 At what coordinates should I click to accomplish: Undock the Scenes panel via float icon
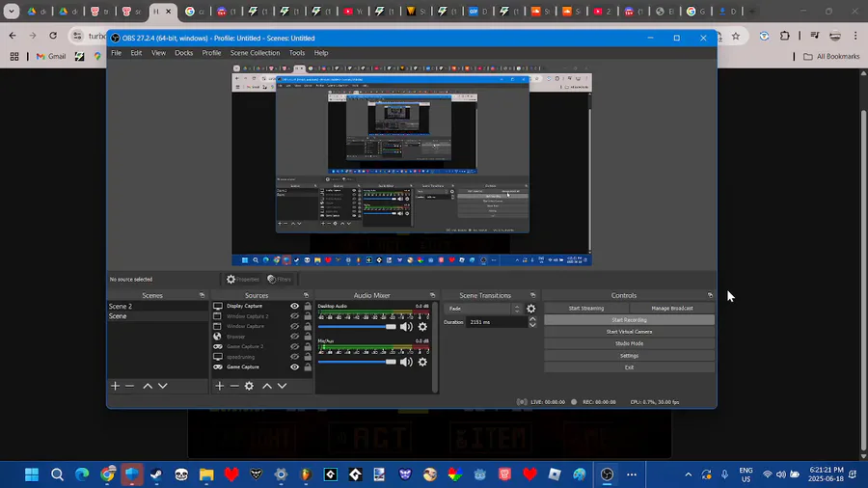click(x=203, y=295)
